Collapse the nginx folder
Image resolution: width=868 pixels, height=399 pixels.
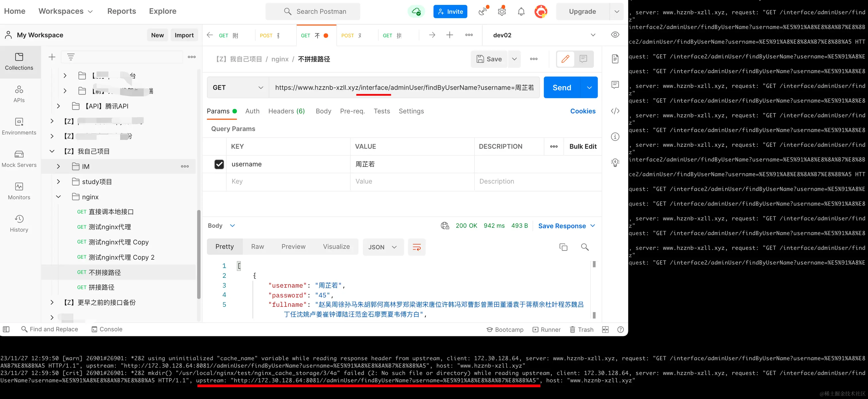tap(58, 197)
